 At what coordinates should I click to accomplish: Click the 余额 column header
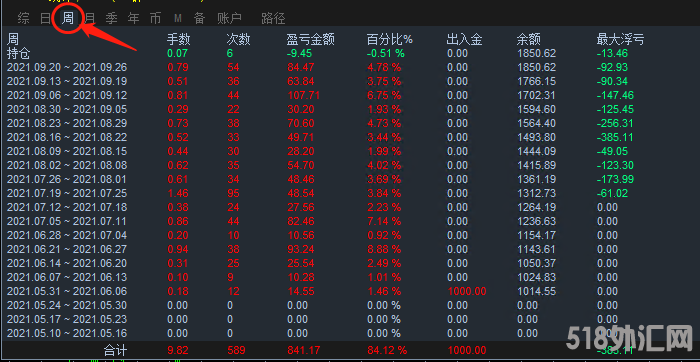pyautogui.click(x=529, y=40)
